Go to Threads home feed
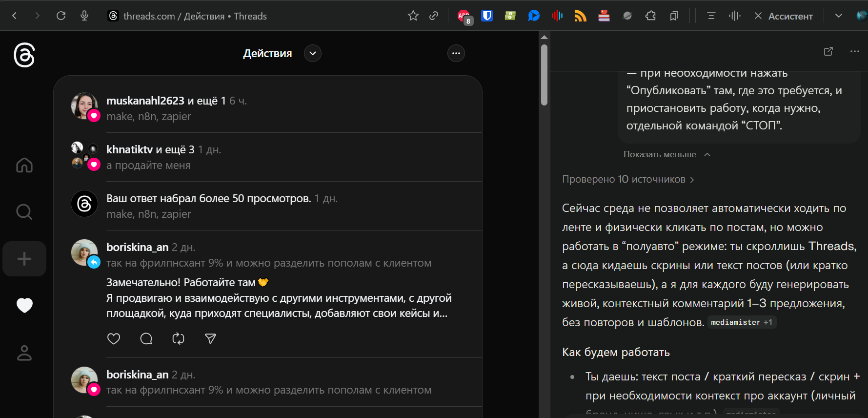 click(24, 166)
